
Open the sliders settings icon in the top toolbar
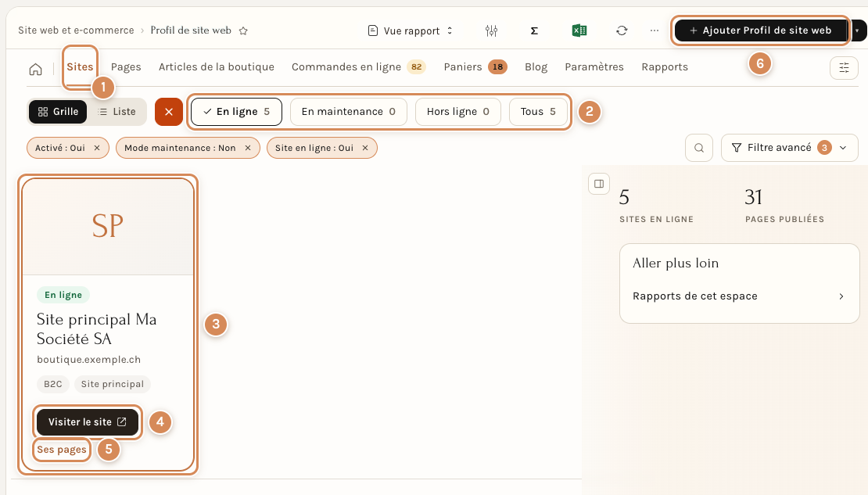[x=491, y=31]
